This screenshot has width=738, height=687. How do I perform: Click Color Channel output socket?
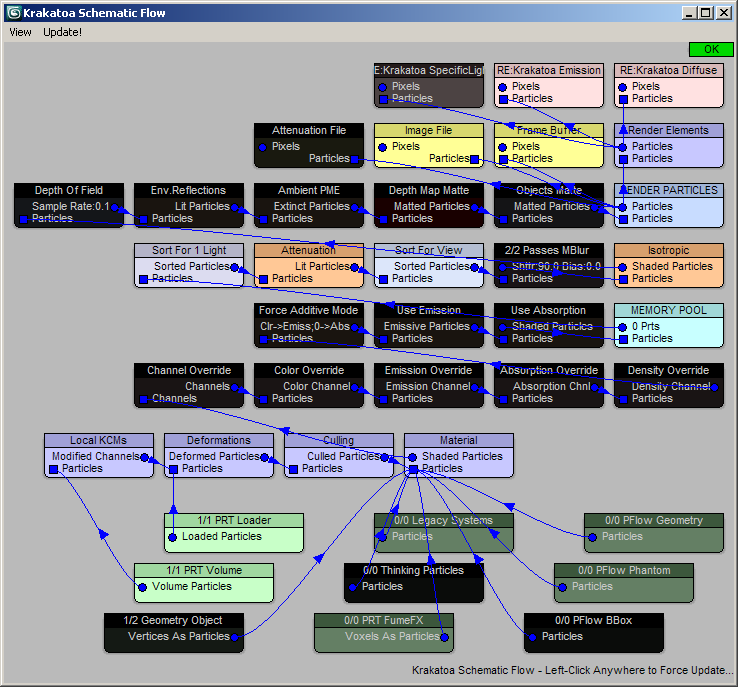coord(354,387)
